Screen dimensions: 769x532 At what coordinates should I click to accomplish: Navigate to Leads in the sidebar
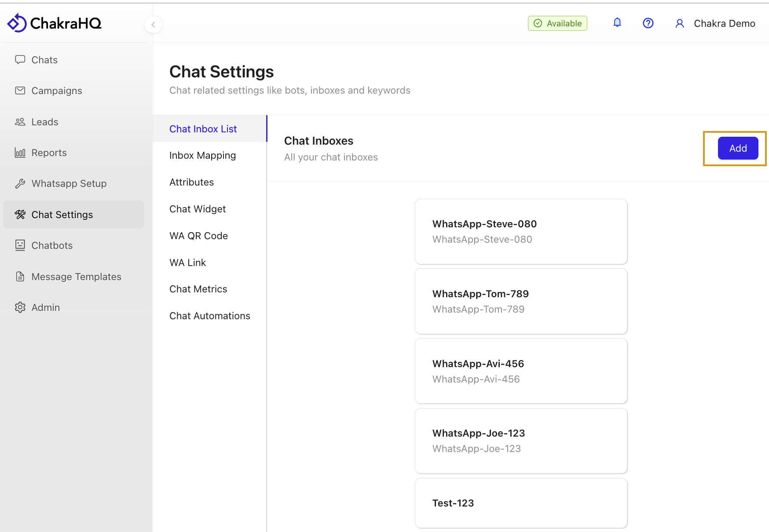[x=44, y=122]
